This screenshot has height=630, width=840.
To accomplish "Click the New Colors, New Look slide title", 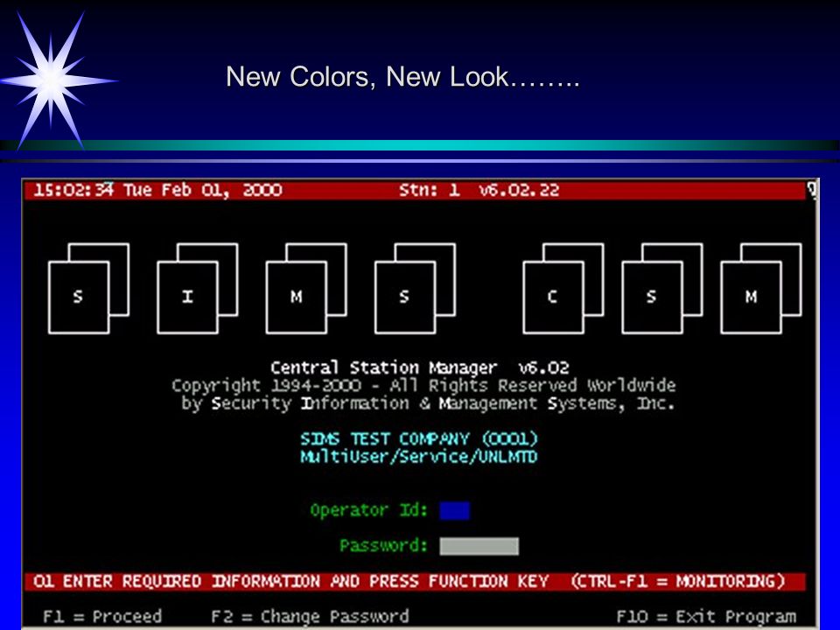I will (402, 77).
